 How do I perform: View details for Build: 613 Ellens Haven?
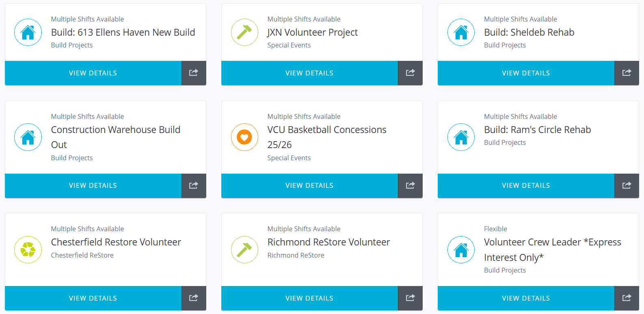(93, 73)
